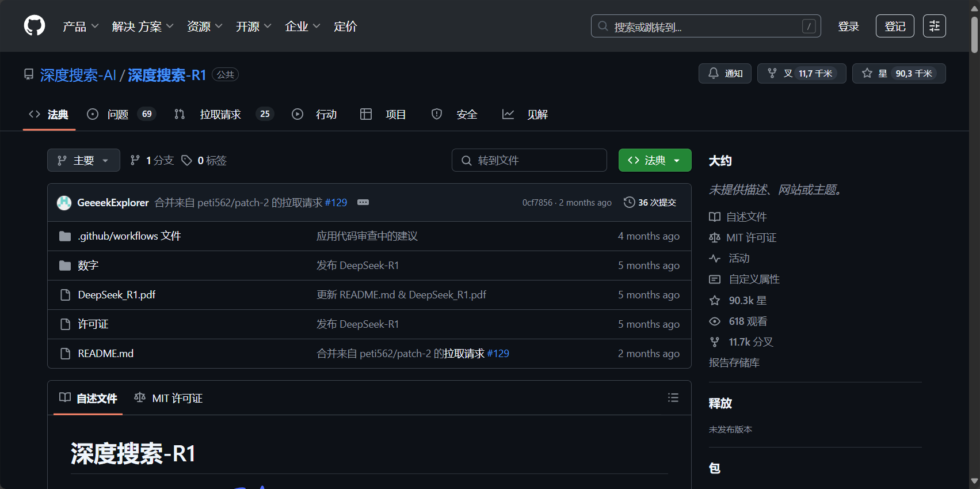Click the DeepSeek_R1.pdf file icon
The image size is (980, 489).
click(65, 295)
